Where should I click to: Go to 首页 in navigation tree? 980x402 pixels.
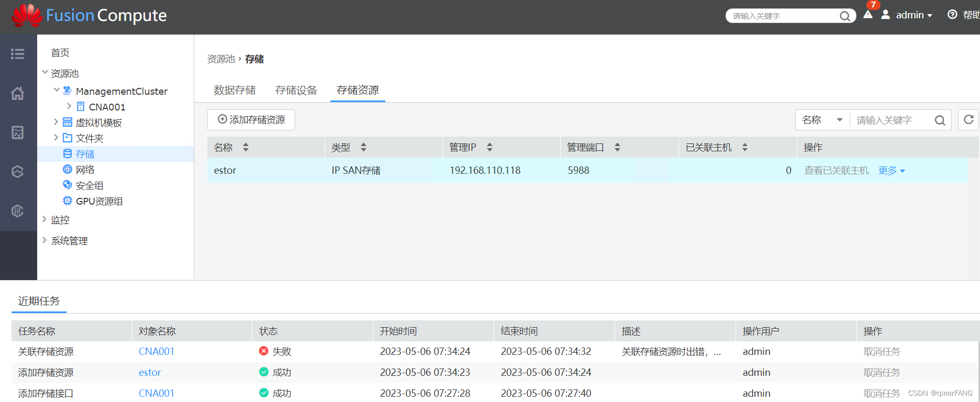point(60,53)
